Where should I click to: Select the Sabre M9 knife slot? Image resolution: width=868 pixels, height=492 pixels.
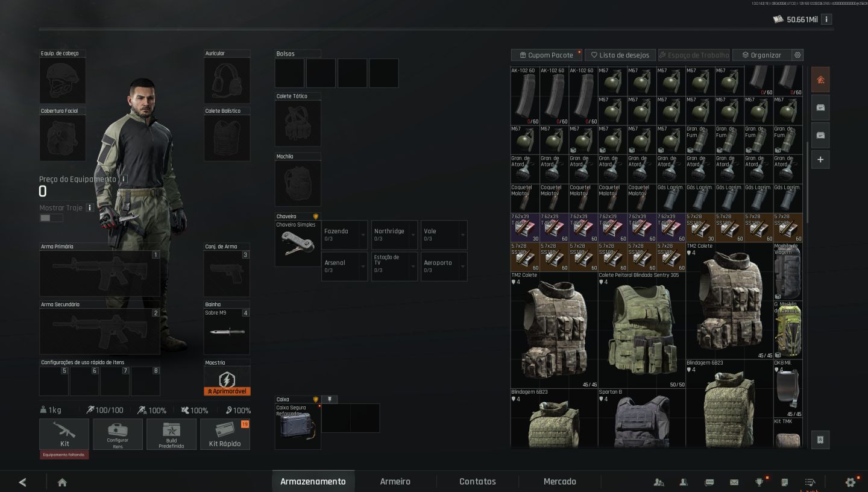pos(227,332)
